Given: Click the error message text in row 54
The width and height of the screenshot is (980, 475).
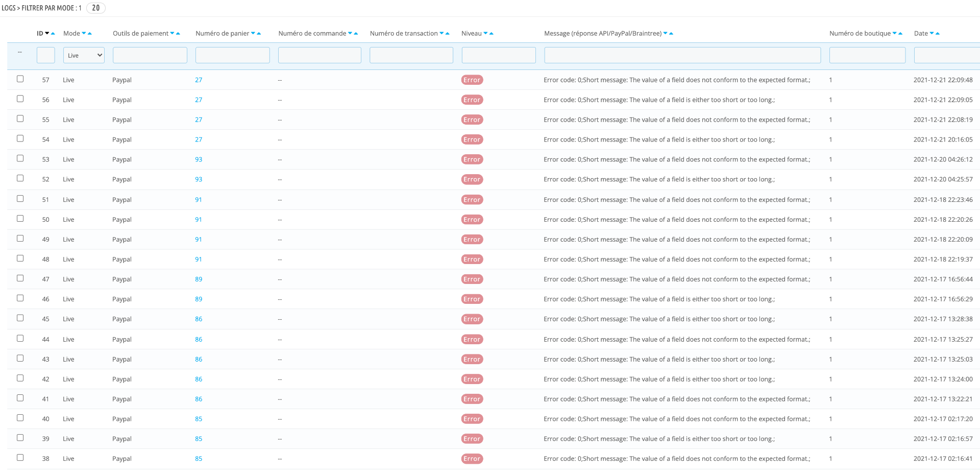Looking at the screenshot, I should (x=659, y=140).
